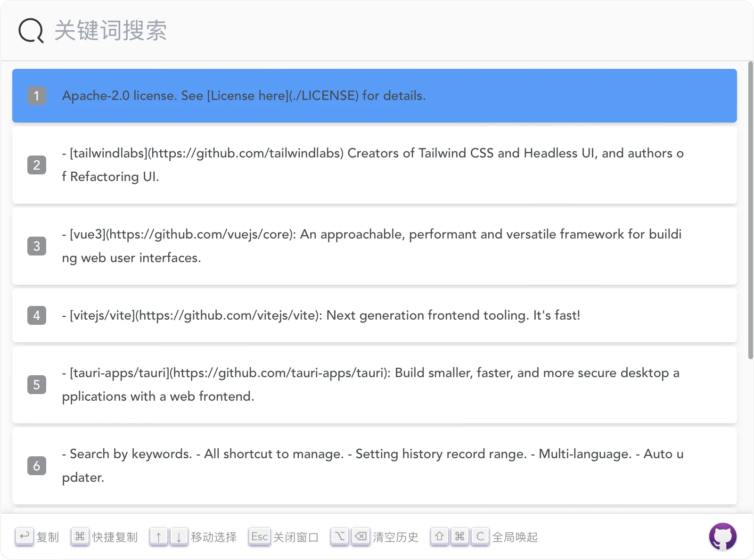This screenshot has height=560, width=754.
Task: Click the Return key copy icon
Action: 25,536
